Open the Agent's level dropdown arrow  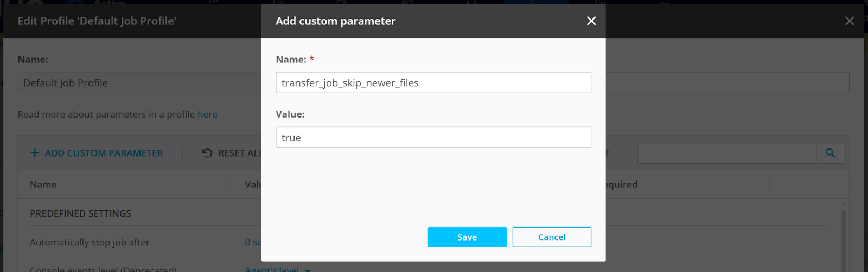pyautogui.click(x=308, y=270)
